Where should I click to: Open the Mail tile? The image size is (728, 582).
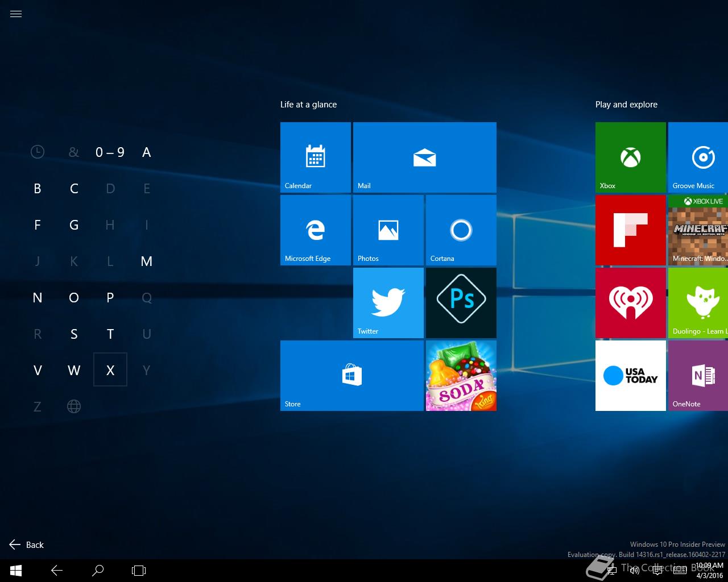[x=425, y=157]
